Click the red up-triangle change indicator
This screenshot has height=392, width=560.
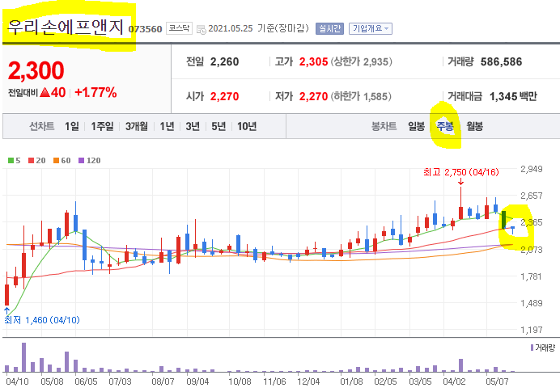[x=45, y=93]
